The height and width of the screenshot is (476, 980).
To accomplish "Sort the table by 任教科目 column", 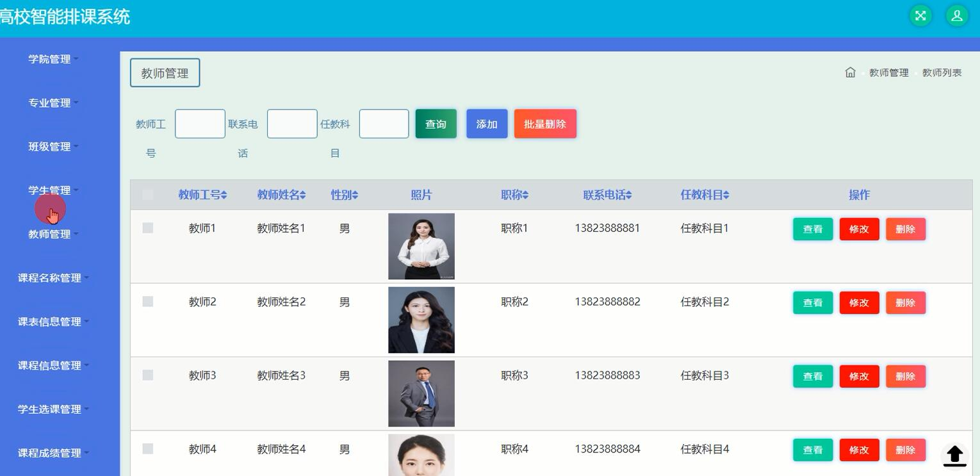I will (705, 195).
